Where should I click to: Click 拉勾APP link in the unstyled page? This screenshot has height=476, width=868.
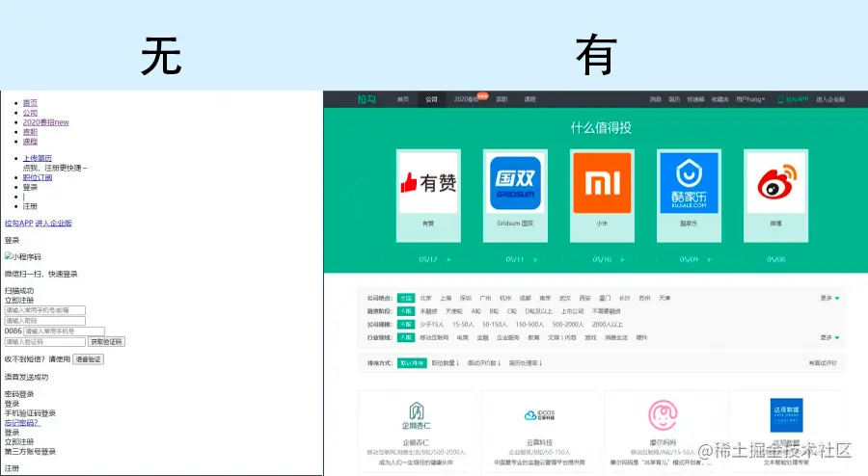click(19, 224)
